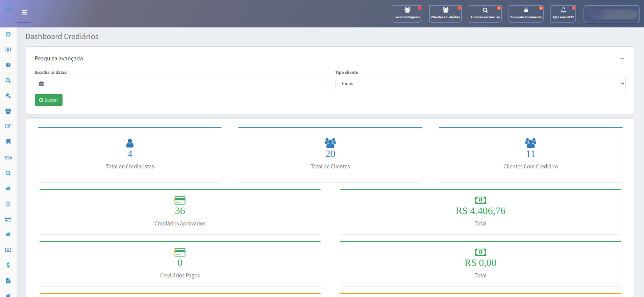Click home icon below credit card sidebar icon
644x297 pixels.
coord(8,234)
